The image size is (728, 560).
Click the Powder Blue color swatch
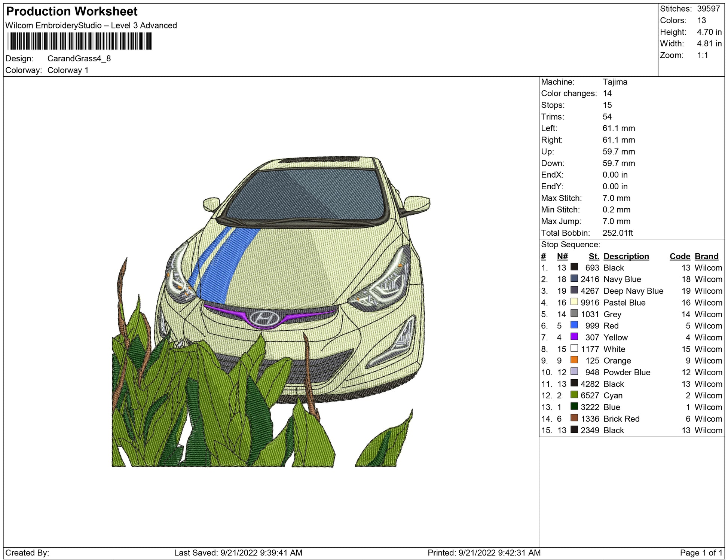click(574, 371)
